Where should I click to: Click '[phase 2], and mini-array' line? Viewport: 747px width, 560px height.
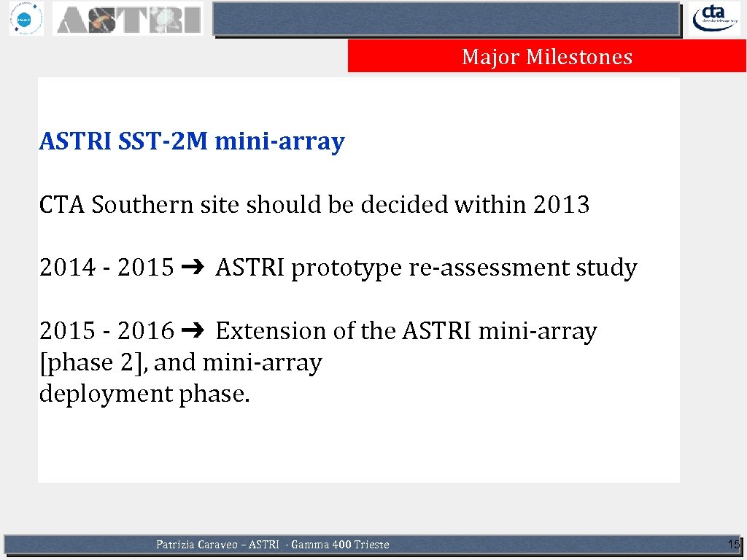(x=181, y=363)
